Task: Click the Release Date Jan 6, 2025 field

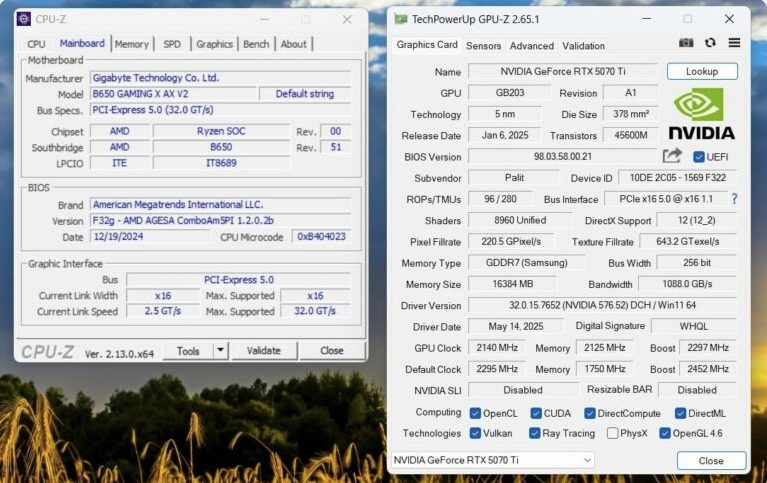Action: [x=505, y=135]
